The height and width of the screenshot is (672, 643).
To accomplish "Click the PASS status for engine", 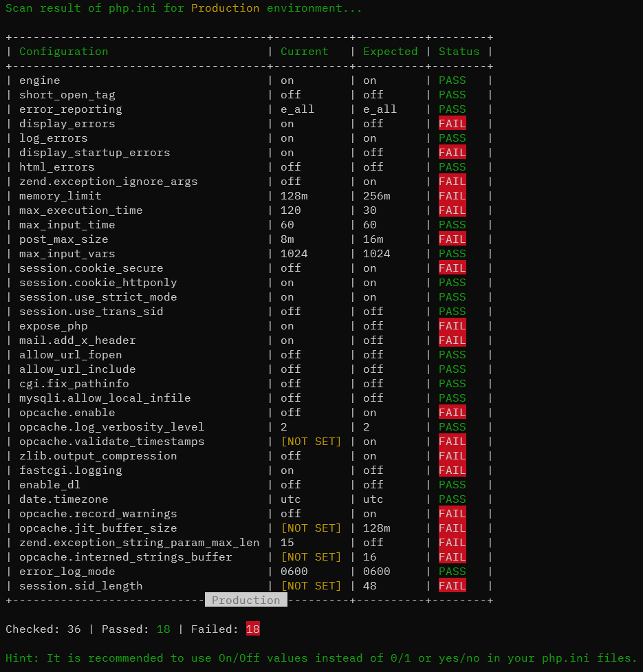I will (451, 80).
